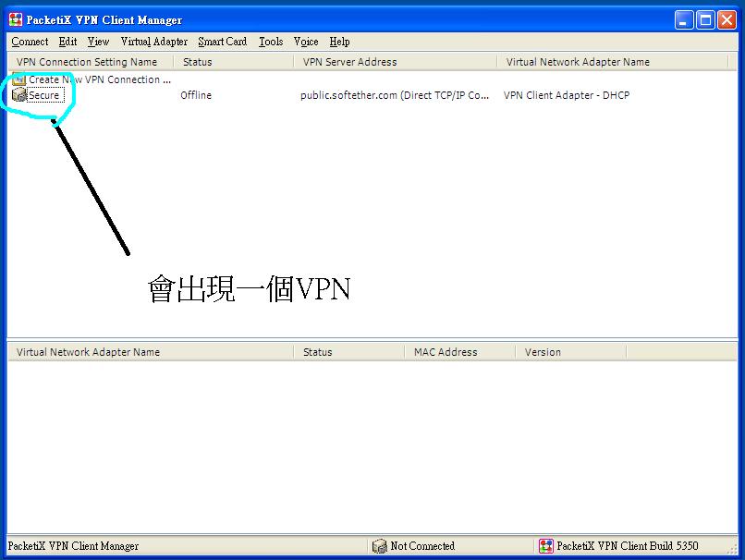Select the Secure VPN connection name
This screenshot has width=745, height=560.
pyautogui.click(x=44, y=95)
